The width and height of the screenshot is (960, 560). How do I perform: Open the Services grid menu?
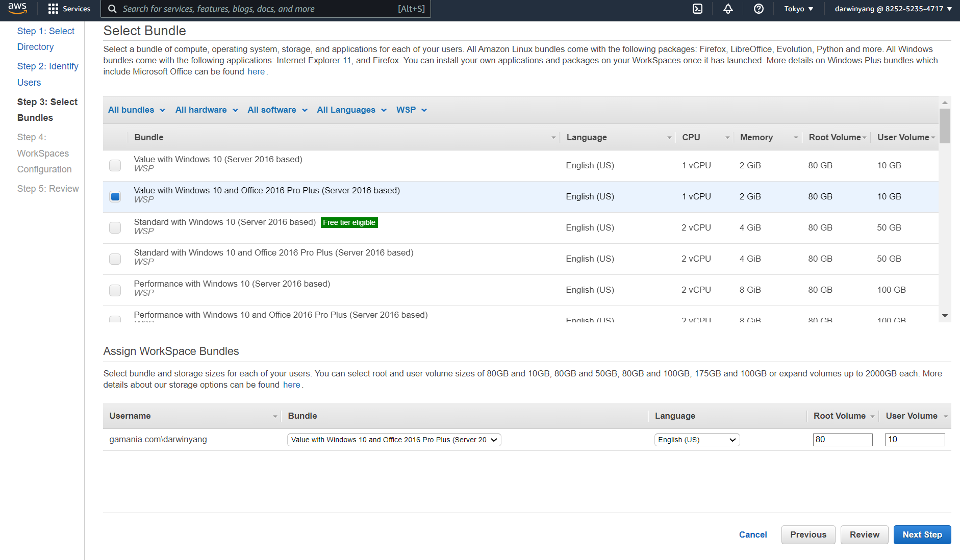[x=53, y=9]
